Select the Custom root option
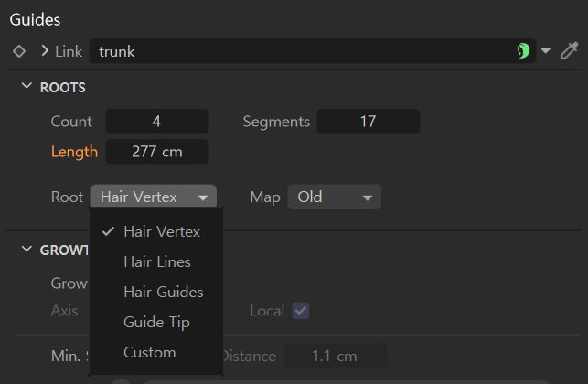This screenshot has width=588, height=384. point(149,353)
